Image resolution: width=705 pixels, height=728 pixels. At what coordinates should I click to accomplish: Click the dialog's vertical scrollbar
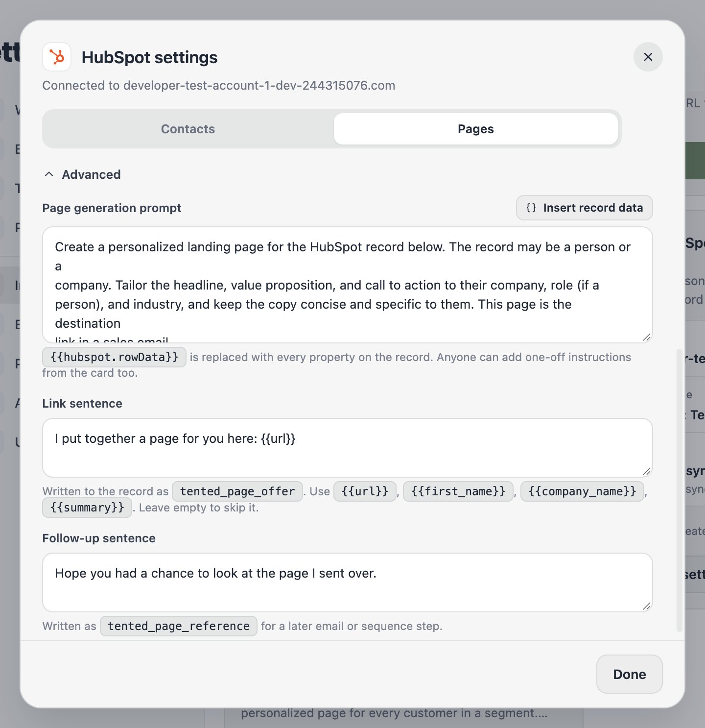679,490
